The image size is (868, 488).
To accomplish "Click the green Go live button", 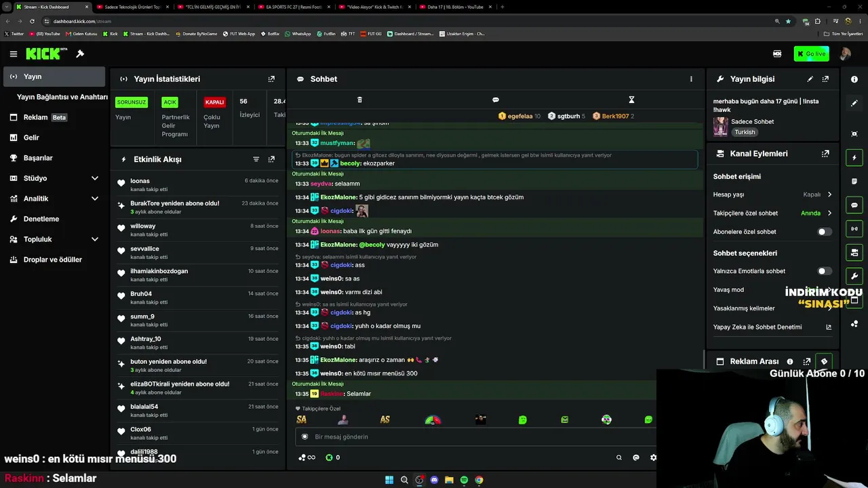I will (x=812, y=54).
